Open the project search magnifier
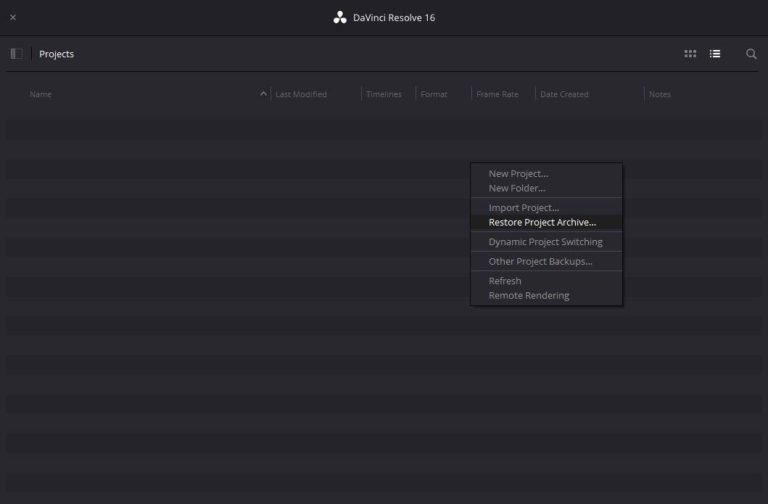The height and width of the screenshot is (504, 768). click(751, 54)
